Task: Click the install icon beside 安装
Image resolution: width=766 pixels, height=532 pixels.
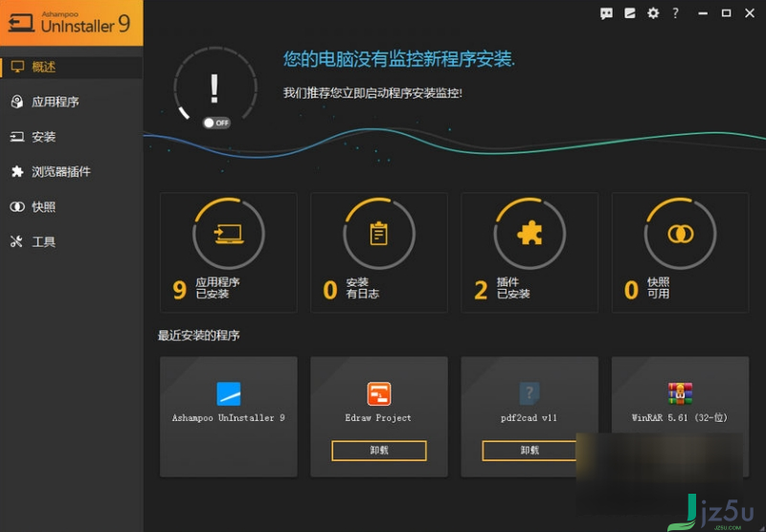Action: (17, 137)
